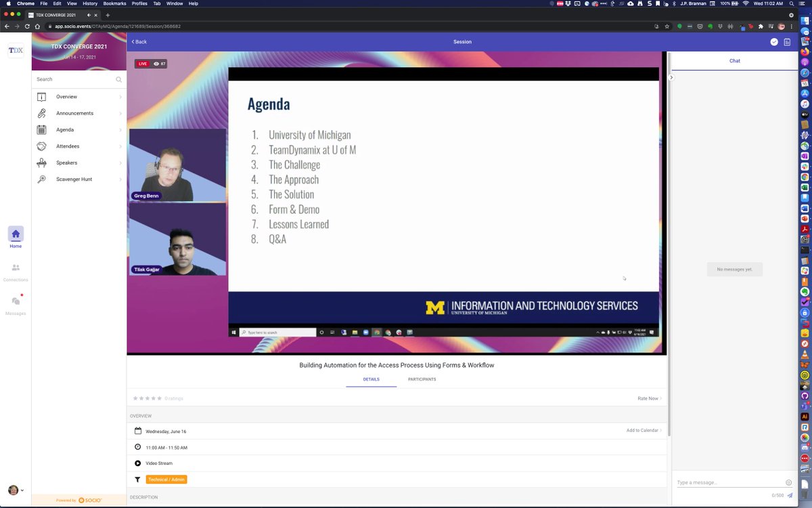Open the user avatar dropdown at bottom left
The width and height of the screenshot is (812, 508).
[x=16, y=490]
